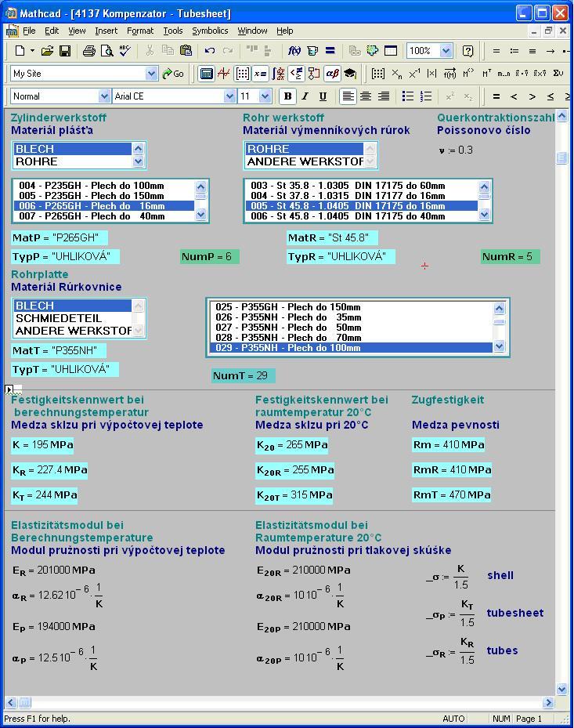The height and width of the screenshot is (728, 574).
Task: Select SCHMIEDETEIL in Rohrplatte list
Action: pyautogui.click(x=73, y=318)
